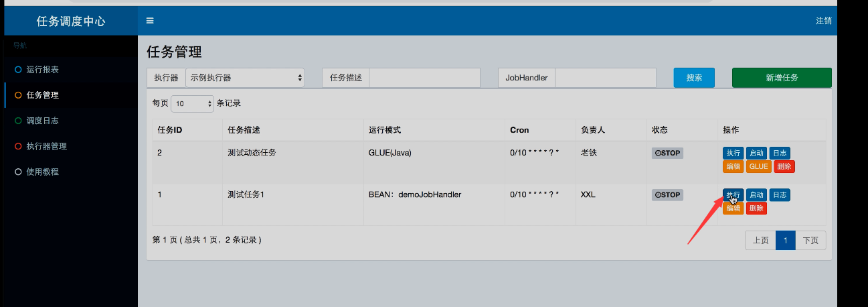Click the 老铁 owner cell
868x307 pixels.
588,153
